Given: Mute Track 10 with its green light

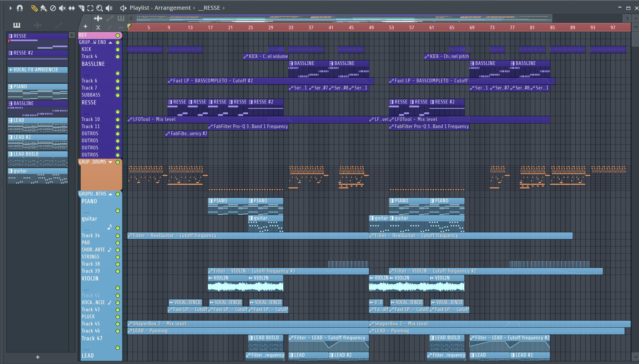Looking at the screenshot, I should pyautogui.click(x=118, y=119).
